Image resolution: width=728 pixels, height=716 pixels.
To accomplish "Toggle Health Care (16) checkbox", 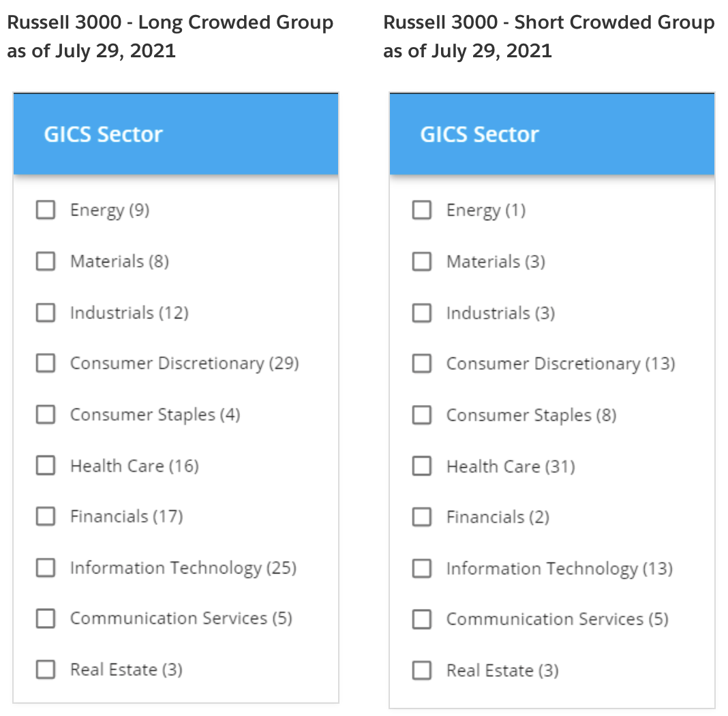I will point(46,466).
